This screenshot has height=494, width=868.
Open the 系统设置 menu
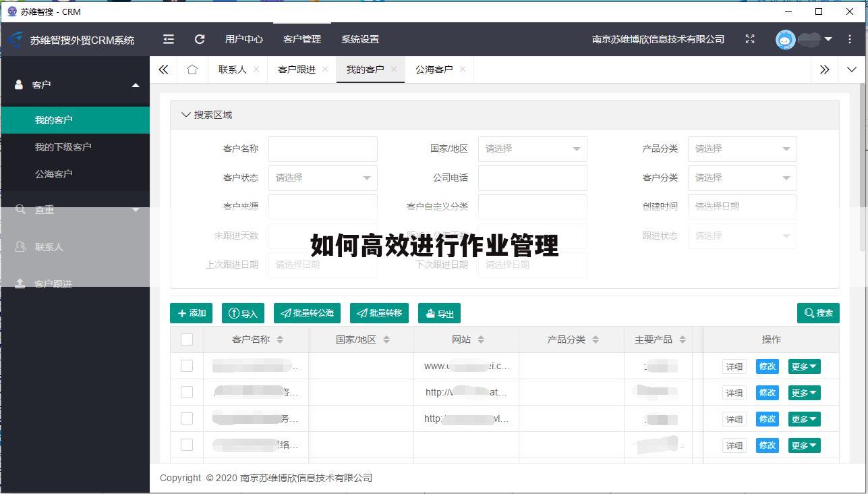pyautogui.click(x=360, y=39)
